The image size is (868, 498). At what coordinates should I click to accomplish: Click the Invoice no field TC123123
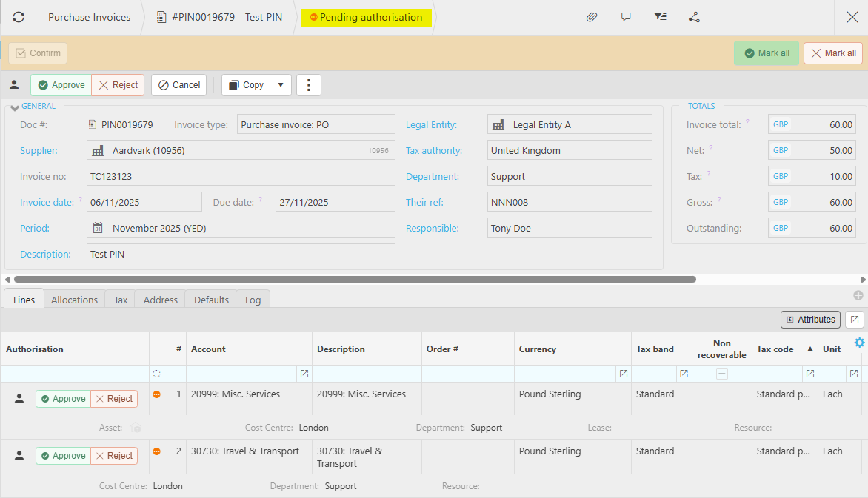241,176
